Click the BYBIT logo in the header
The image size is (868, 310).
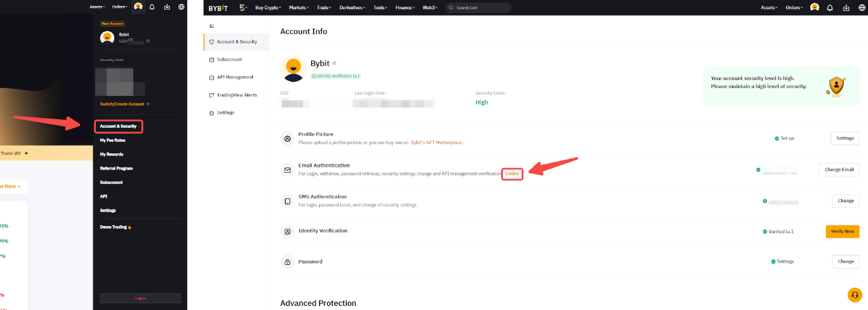pyautogui.click(x=219, y=7)
